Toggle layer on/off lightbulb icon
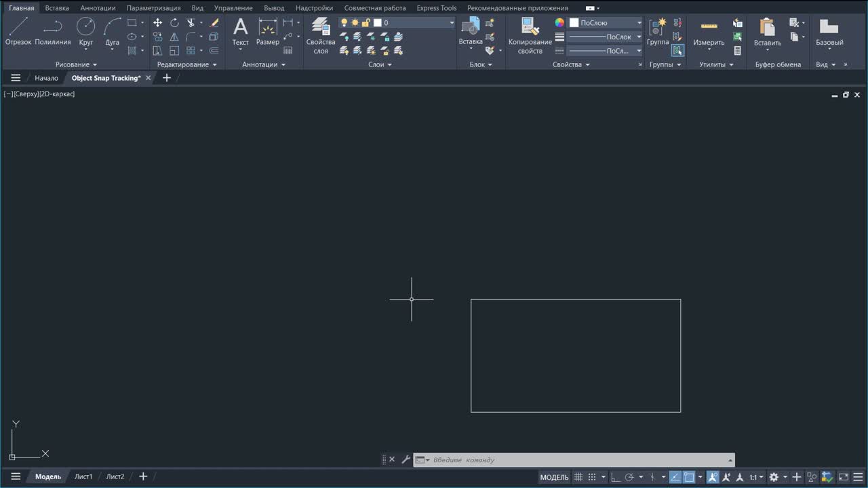Image resolution: width=868 pixels, height=488 pixels. click(344, 23)
